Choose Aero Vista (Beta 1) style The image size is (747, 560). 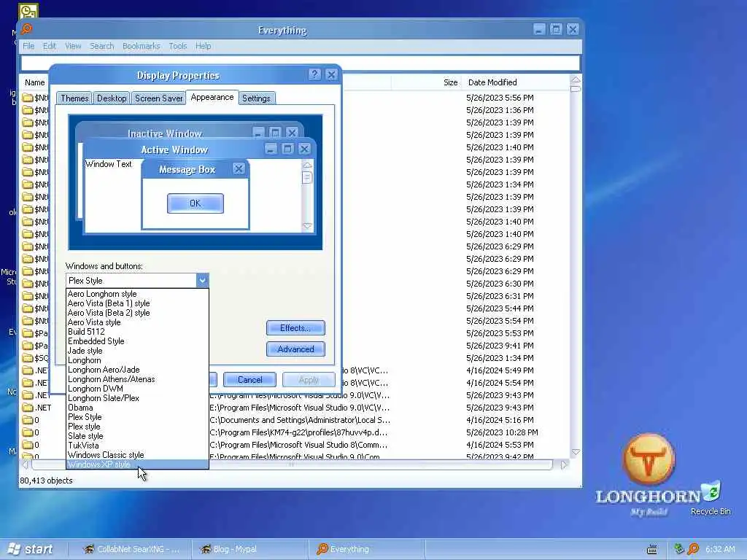click(x=137, y=303)
